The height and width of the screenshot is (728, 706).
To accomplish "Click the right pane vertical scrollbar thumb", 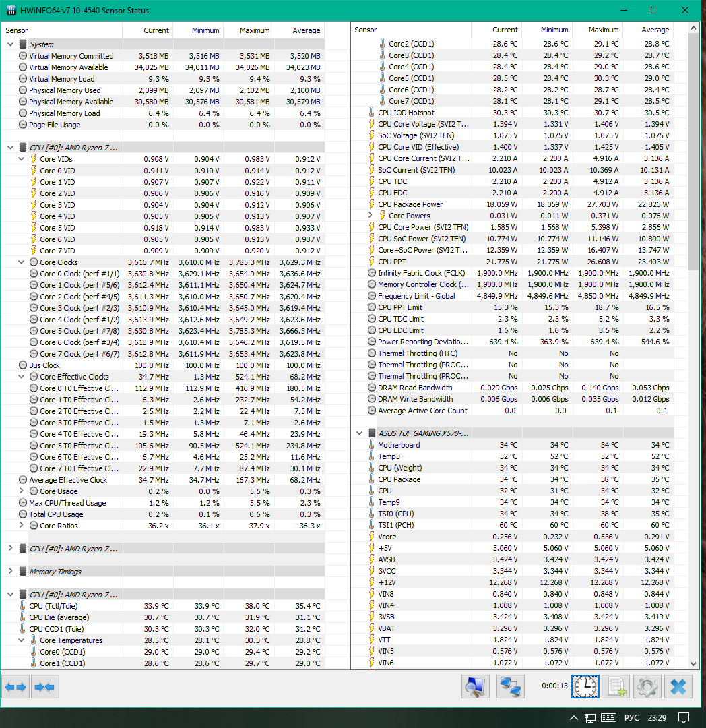I will point(693,152).
